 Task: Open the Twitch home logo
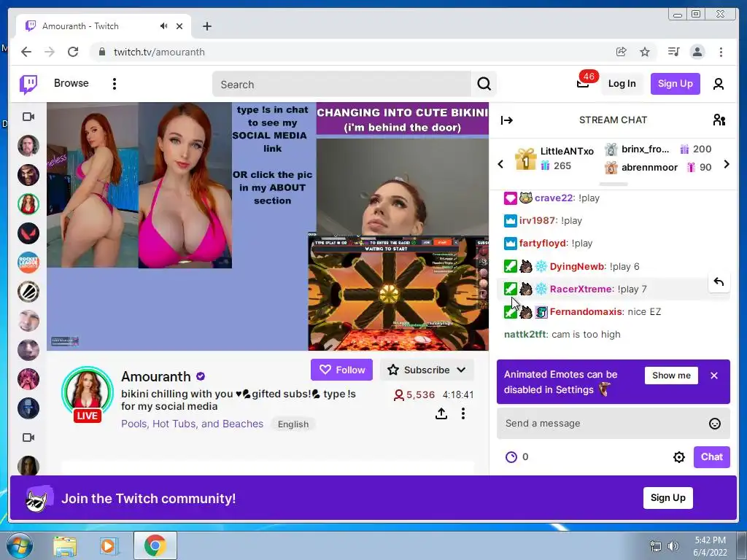[x=28, y=85]
